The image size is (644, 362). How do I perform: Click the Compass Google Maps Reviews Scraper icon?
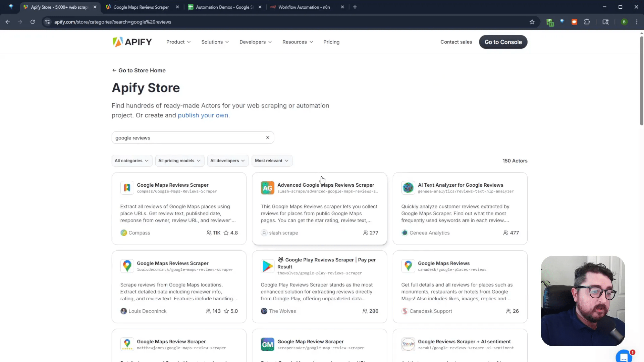[127, 188]
